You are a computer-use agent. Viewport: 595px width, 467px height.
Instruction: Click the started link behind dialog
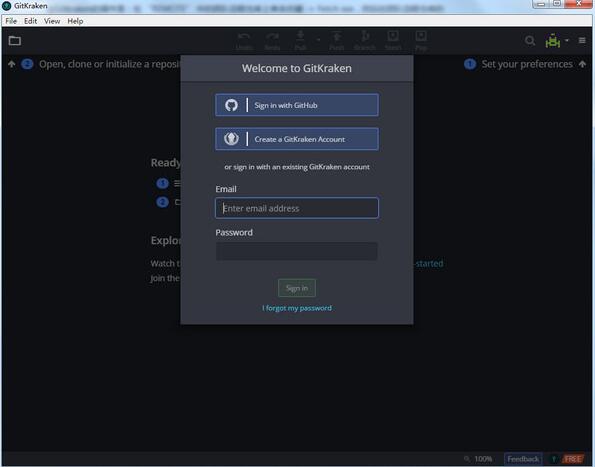pyautogui.click(x=429, y=263)
